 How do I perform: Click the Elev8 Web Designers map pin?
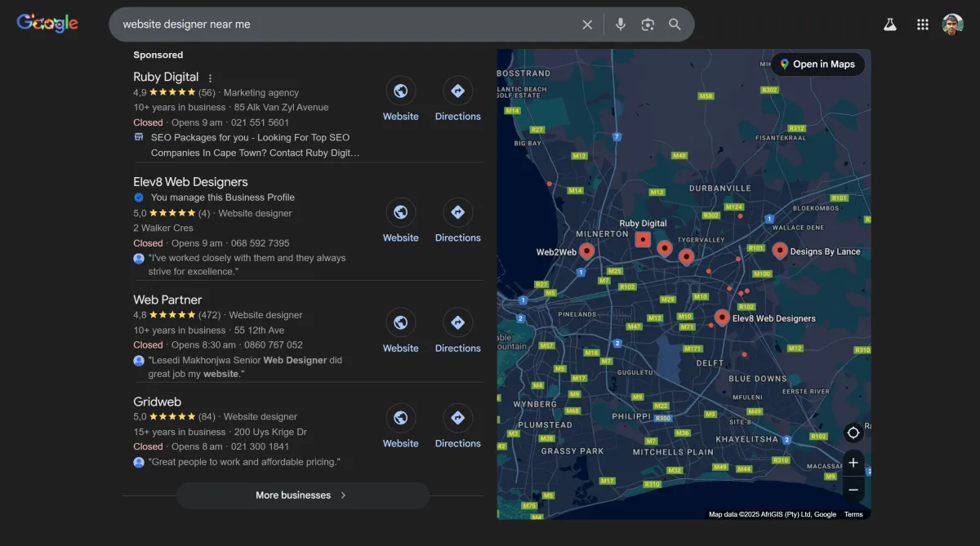point(722,317)
